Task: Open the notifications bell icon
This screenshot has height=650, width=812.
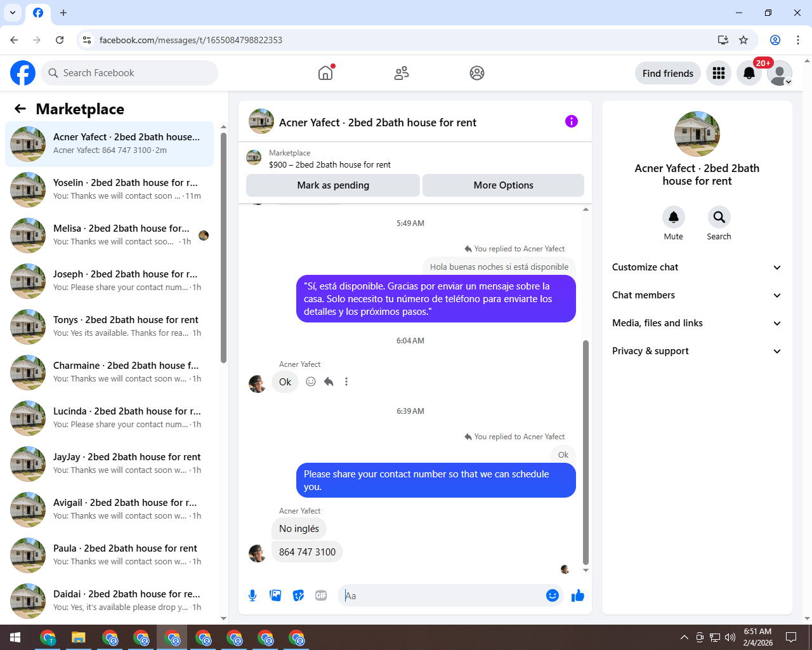Action: (x=749, y=73)
